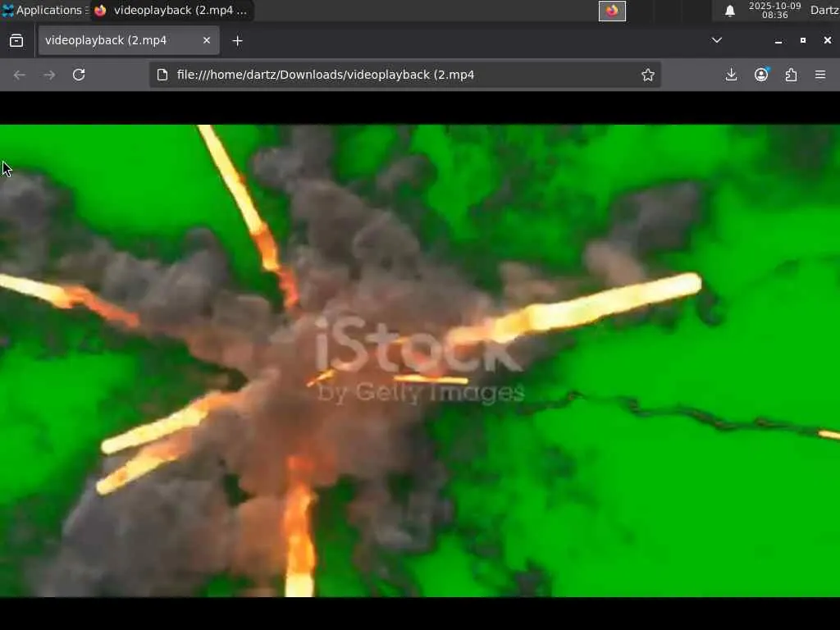Select the videoplayback taskbar window button
Image resolution: width=840 pixels, height=630 pixels.
coord(172,10)
